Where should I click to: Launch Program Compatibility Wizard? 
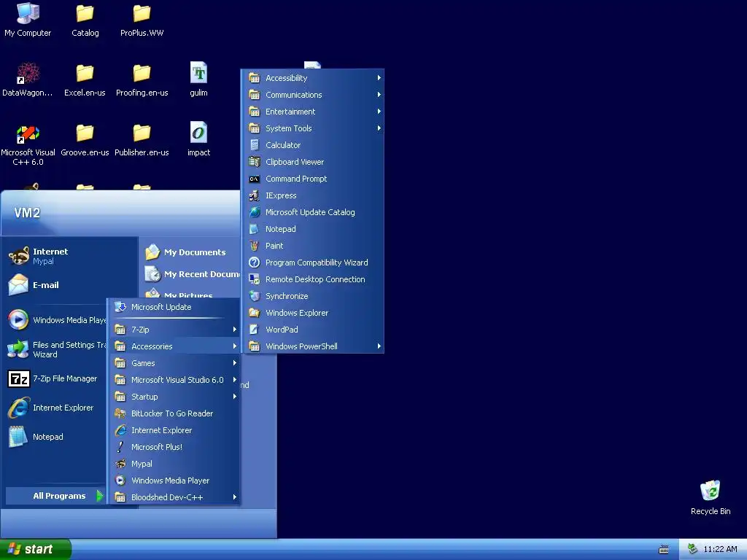pos(312,262)
